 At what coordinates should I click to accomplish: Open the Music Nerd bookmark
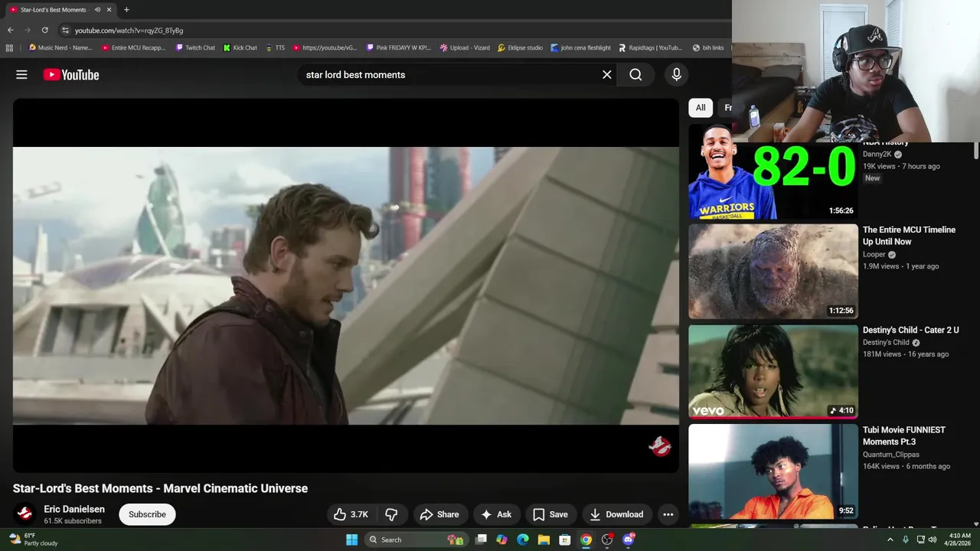pyautogui.click(x=60, y=47)
